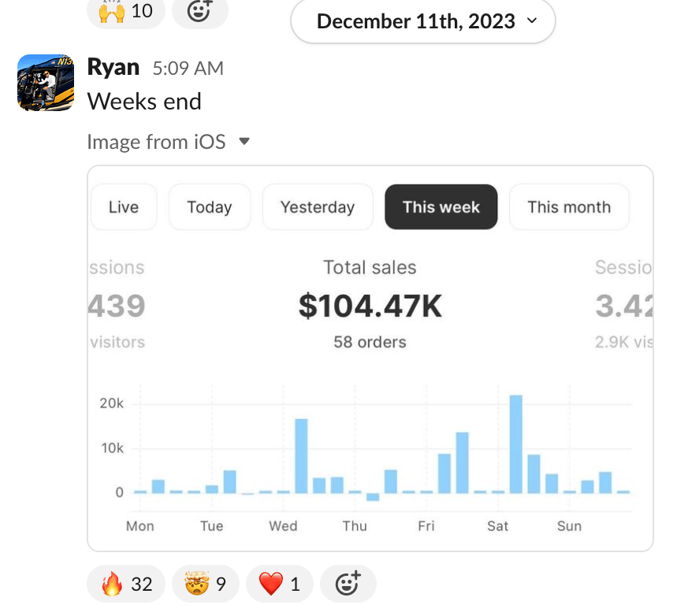The height and width of the screenshot is (616, 673).
Task: Click the tallest Saturday bar in chart
Action: tap(516, 443)
